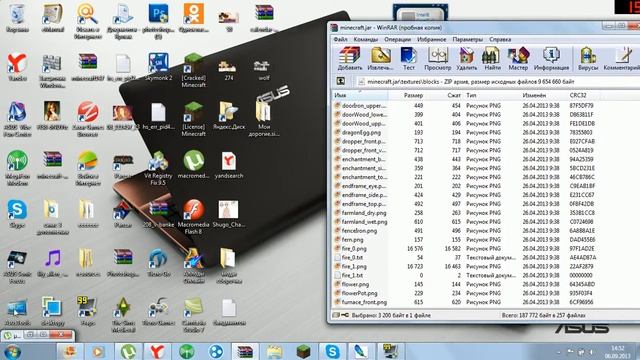640x360 pixels.
Task: Sort files by the Имя column
Action: pos(360,95)
